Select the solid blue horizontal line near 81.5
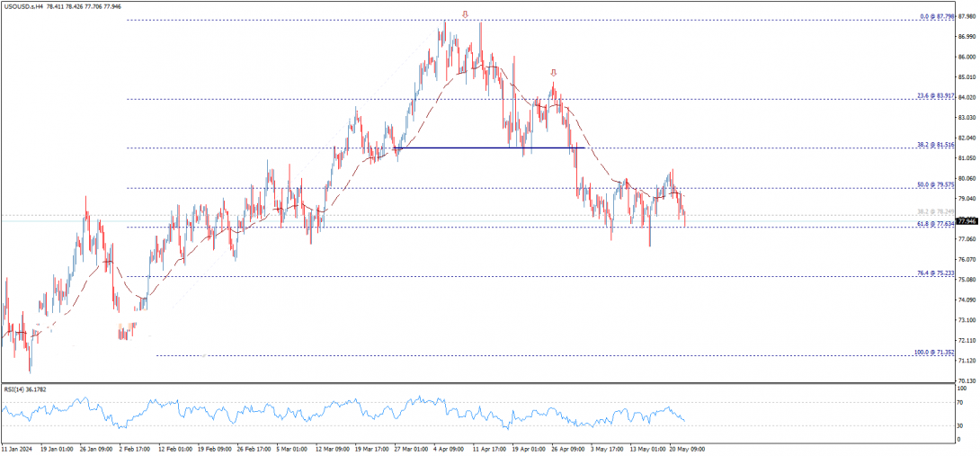This screenshot has width=980, height=456. point(490,148)
